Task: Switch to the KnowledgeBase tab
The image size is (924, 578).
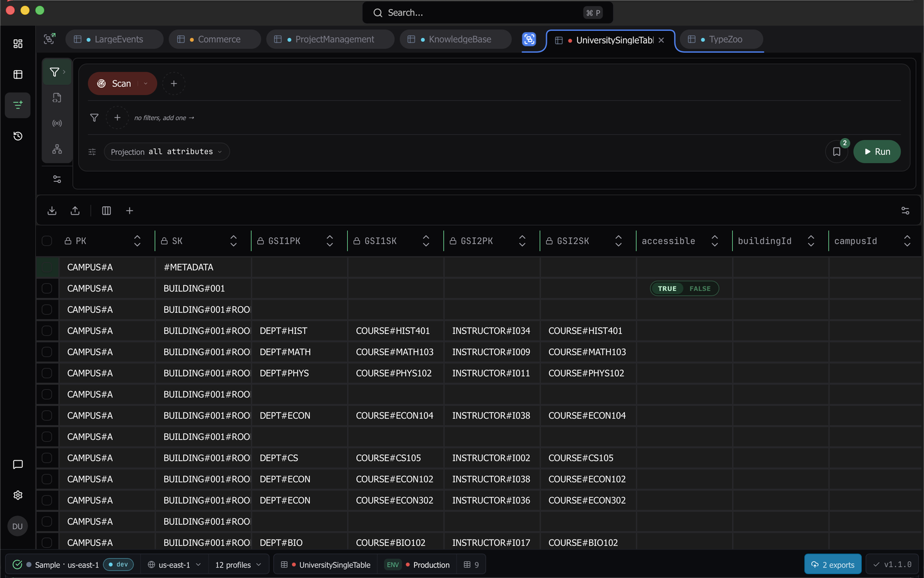Action: pos(456,39)
